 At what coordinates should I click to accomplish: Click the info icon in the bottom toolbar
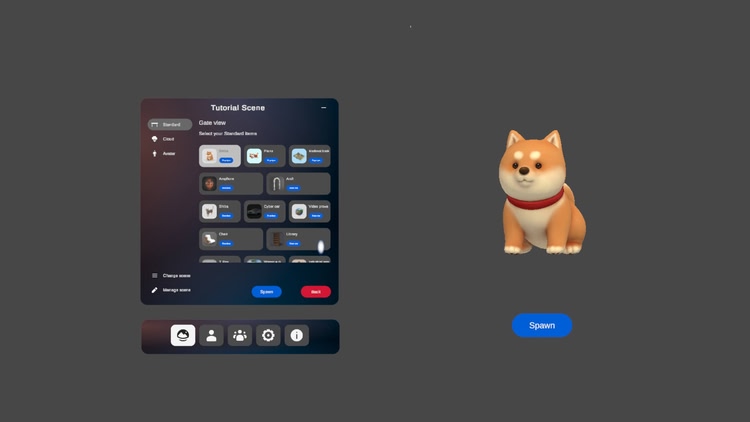pos(296,336)
